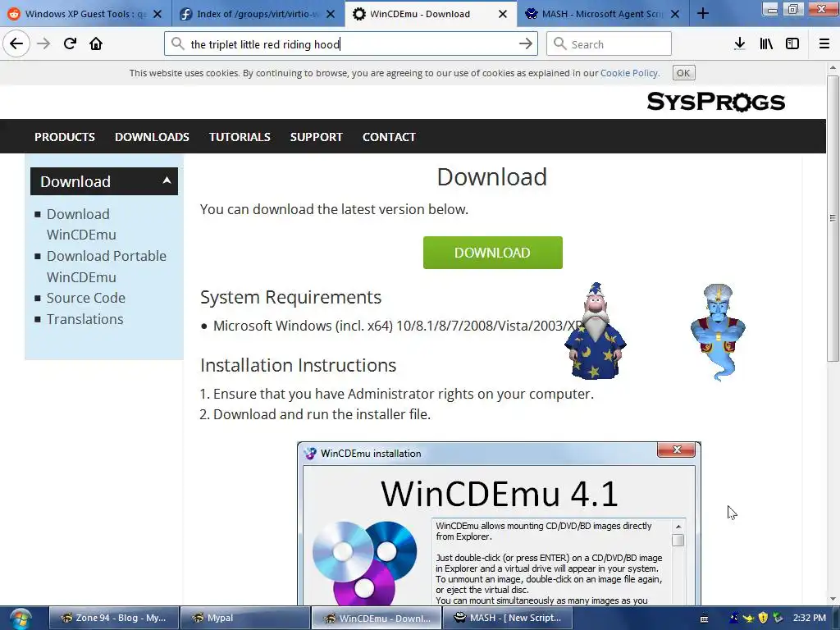The height and width of the screenshot is (630, 840).
Task: Go back to the previous page
Action: pos(16,43)
